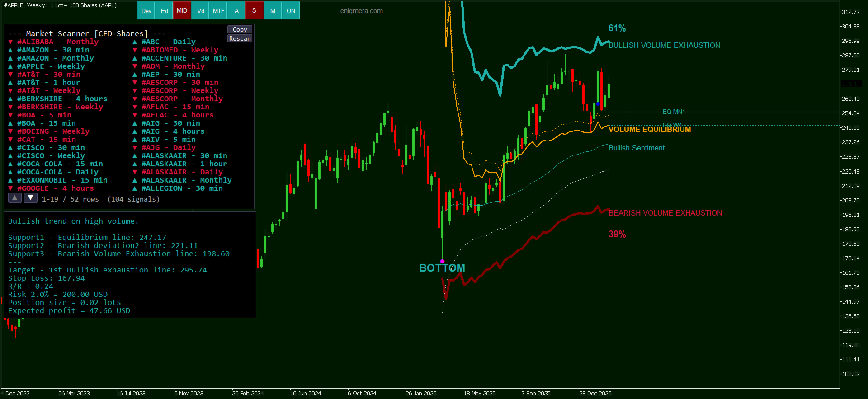Open the #APPLE - Weekly signal
Screen dimensions: 868x399
pyautogui.click(x=47, y=66)
